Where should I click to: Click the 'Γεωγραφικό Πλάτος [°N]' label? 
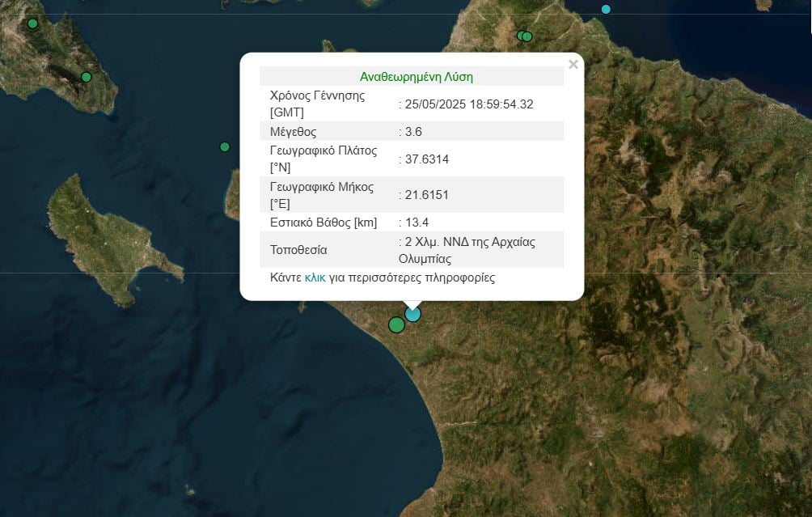click(x=324, y=159)
